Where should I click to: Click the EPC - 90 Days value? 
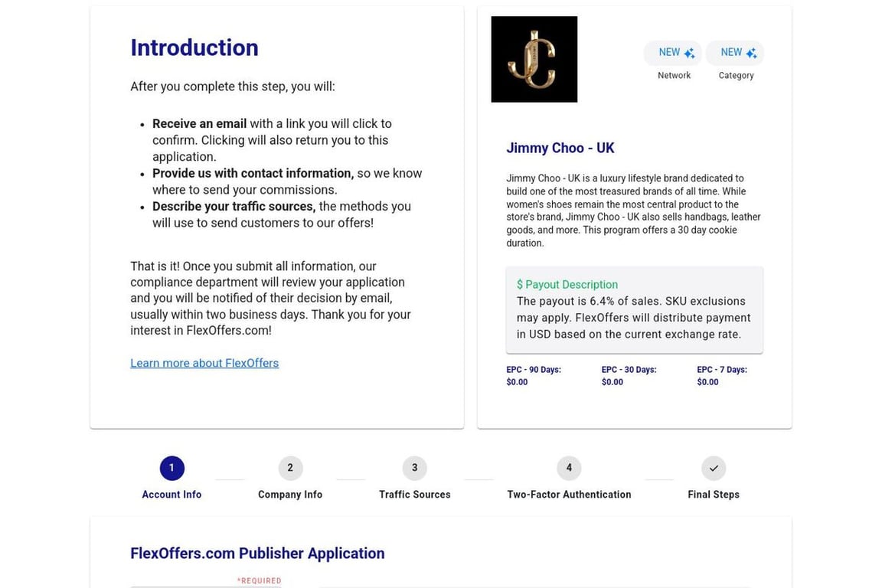pos(517,382)
